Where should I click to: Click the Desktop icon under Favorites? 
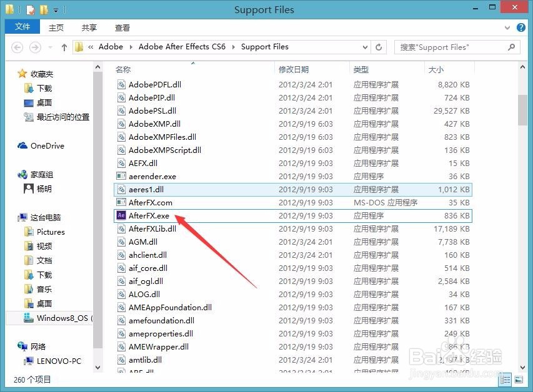[x=29, y=102]
